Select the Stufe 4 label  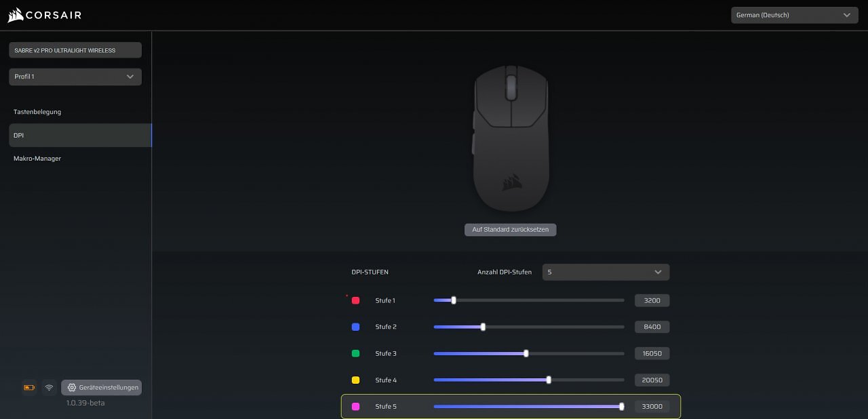386,380
